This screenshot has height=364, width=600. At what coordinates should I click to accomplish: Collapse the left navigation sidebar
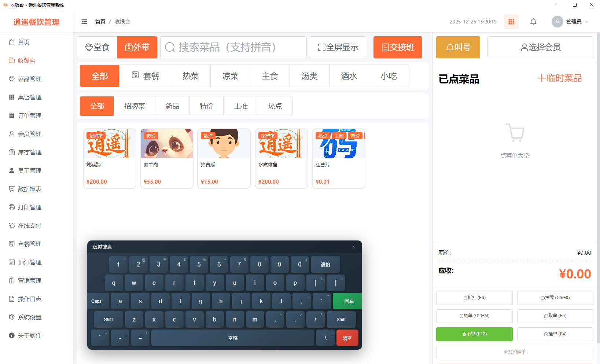pos(84,22)
